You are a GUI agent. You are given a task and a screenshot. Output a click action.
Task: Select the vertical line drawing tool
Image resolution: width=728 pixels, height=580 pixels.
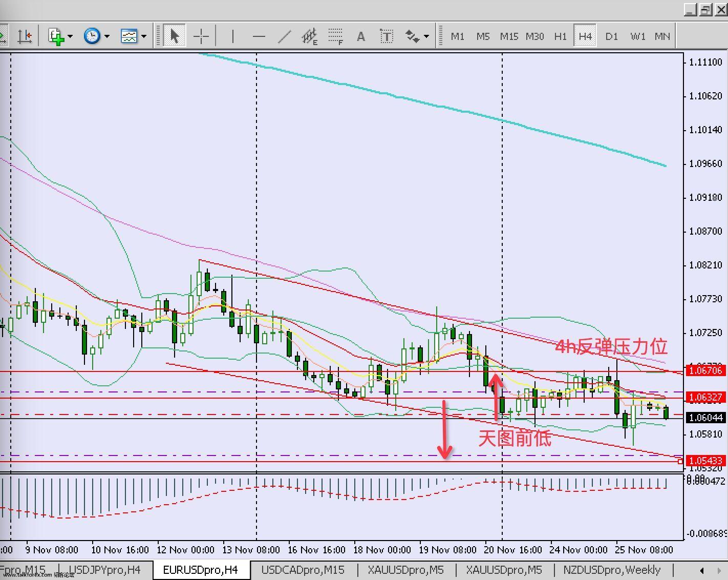point(233,36)
